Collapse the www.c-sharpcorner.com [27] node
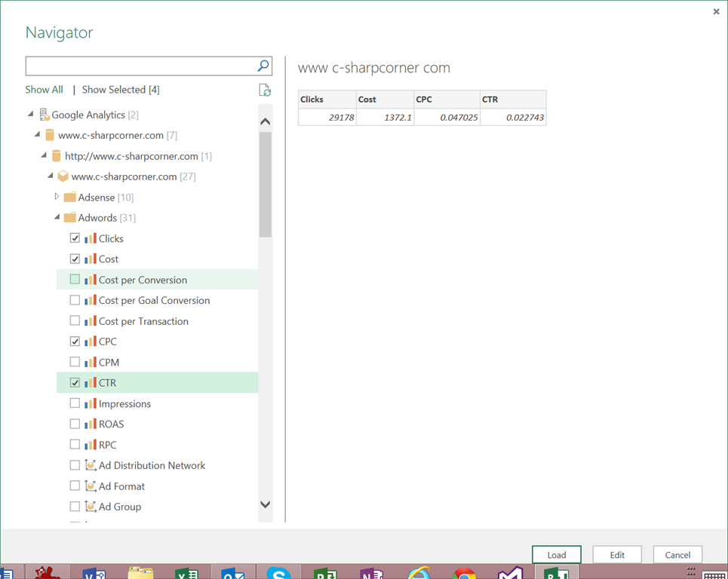The image size is (728, 579). pyautogui.click(x=50, y=176)
